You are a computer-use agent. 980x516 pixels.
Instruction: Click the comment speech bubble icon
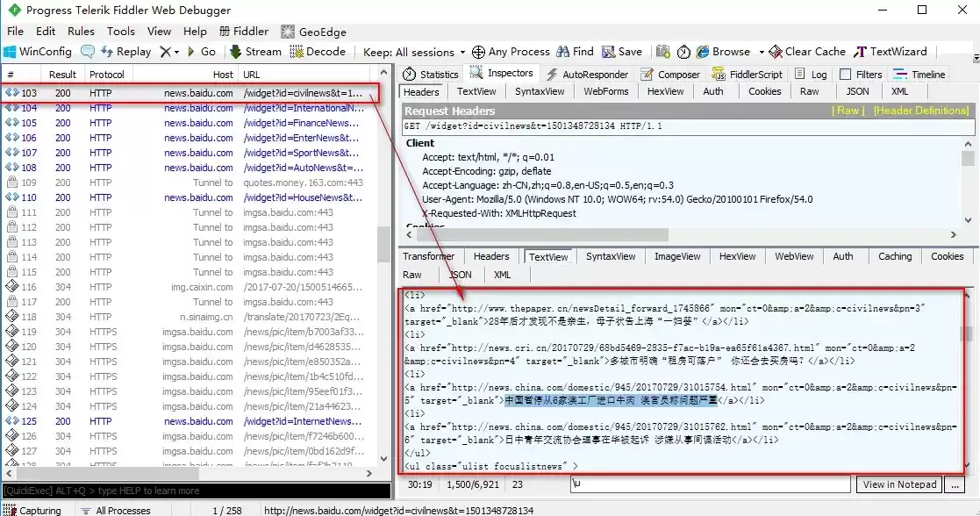pyautogui.click(x=88, y=52)
